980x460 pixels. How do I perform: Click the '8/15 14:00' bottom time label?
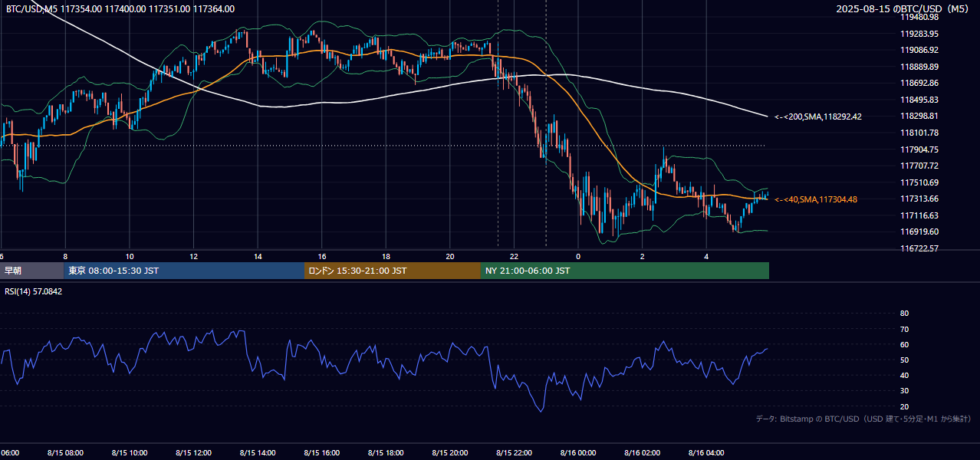(x=258, y=453)
